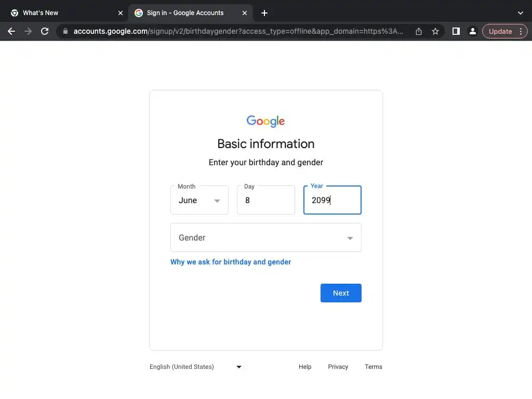Image resolution: width=532 pixels, height=399 pixels.
Task: Expand the tab search chevron
Action: (521, 13)
